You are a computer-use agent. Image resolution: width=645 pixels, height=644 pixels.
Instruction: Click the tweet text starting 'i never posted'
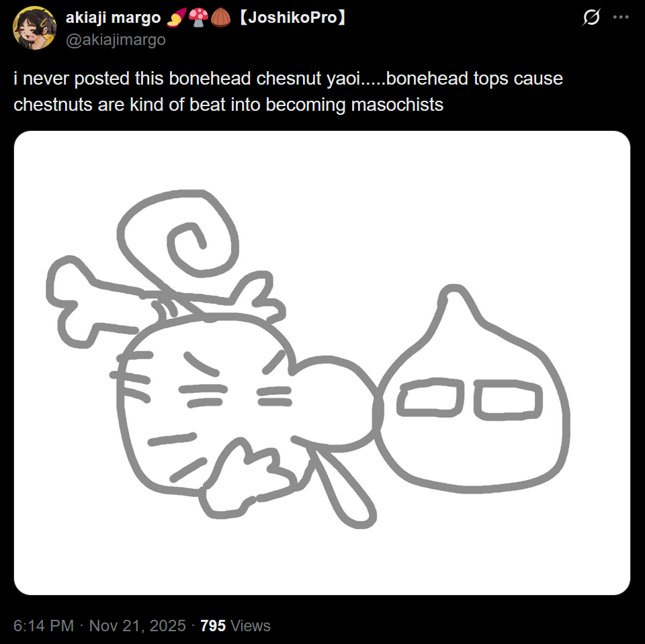pos(288,91)
